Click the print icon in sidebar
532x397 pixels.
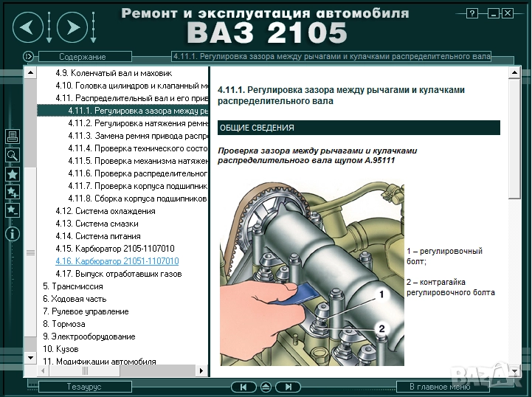click(12, 137)
